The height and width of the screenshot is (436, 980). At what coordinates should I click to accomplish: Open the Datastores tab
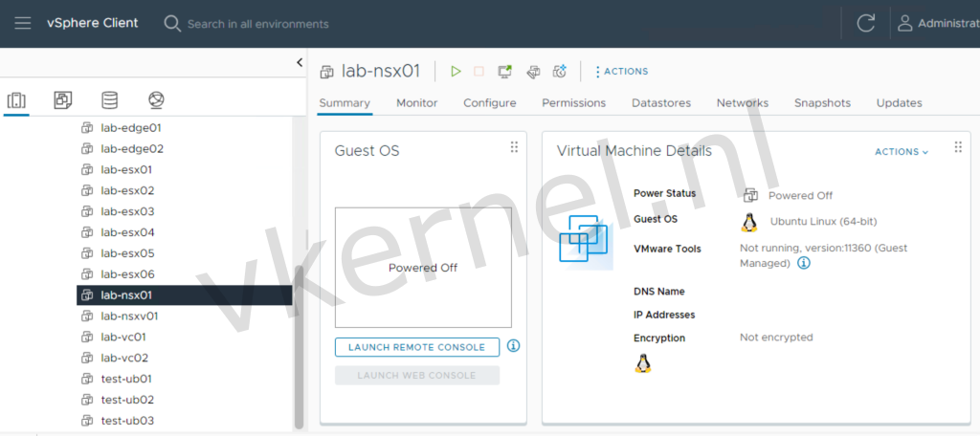pyautogui.click(x=661, y=103)
